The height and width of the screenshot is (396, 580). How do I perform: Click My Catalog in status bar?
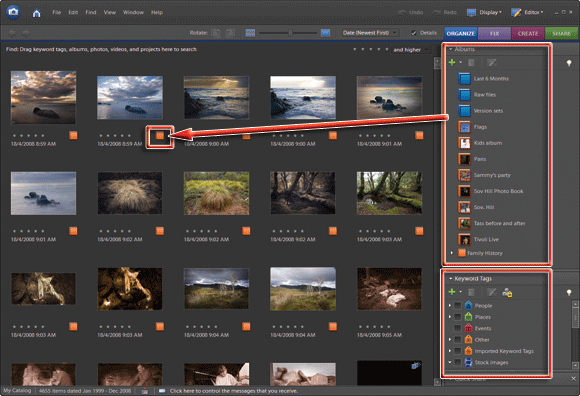[17, 390]
